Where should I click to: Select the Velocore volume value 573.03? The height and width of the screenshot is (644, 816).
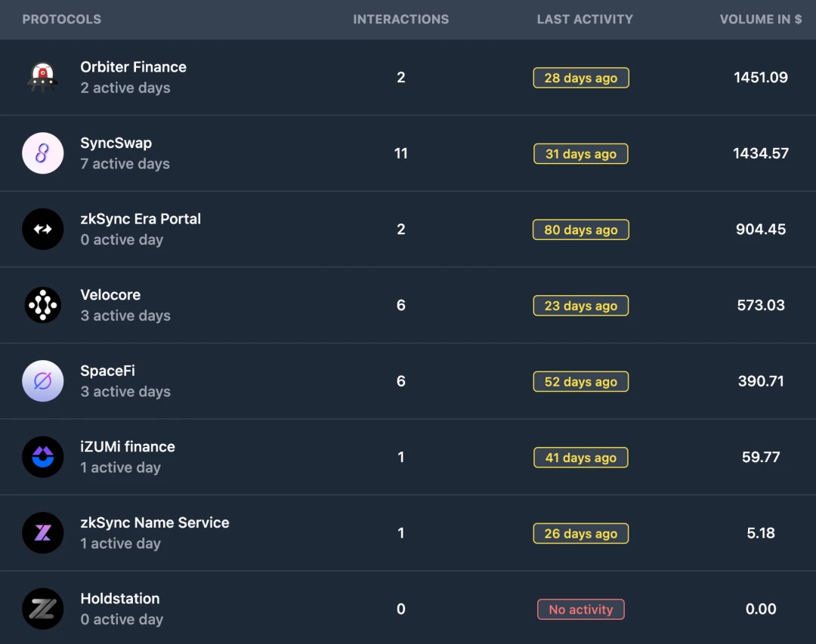[x=760, y=305]
